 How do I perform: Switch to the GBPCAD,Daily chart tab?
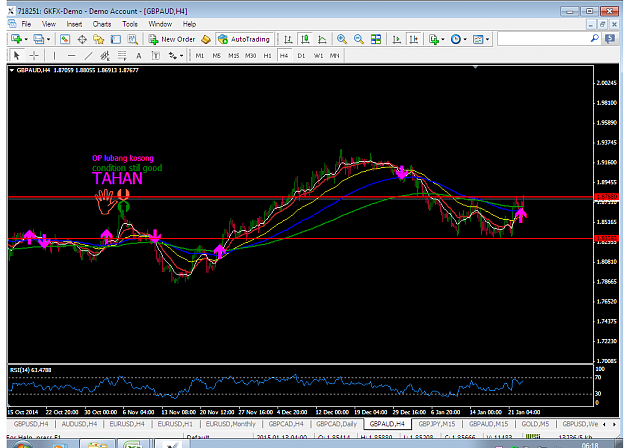coord(336,424)
